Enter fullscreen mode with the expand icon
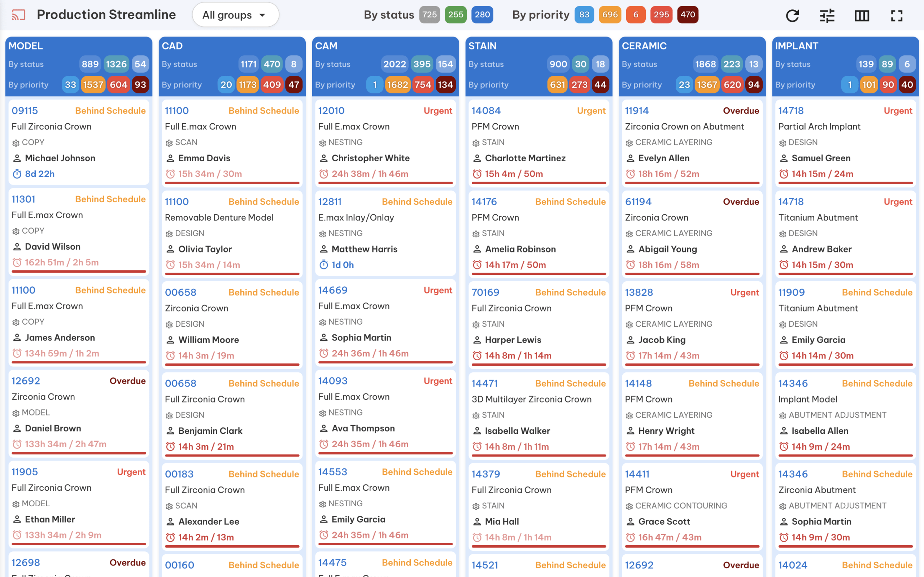 [897, 15]
